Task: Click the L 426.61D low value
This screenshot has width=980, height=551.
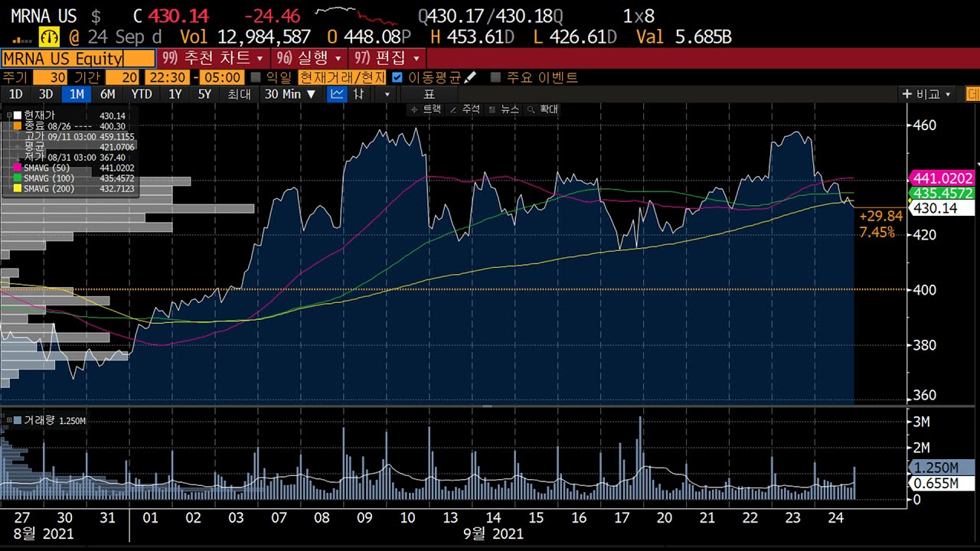Action: (x=575, y=37)
